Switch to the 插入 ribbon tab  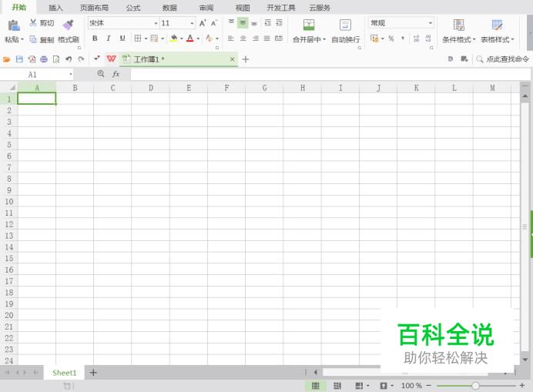pyautogui.click(x=55, y=8)
